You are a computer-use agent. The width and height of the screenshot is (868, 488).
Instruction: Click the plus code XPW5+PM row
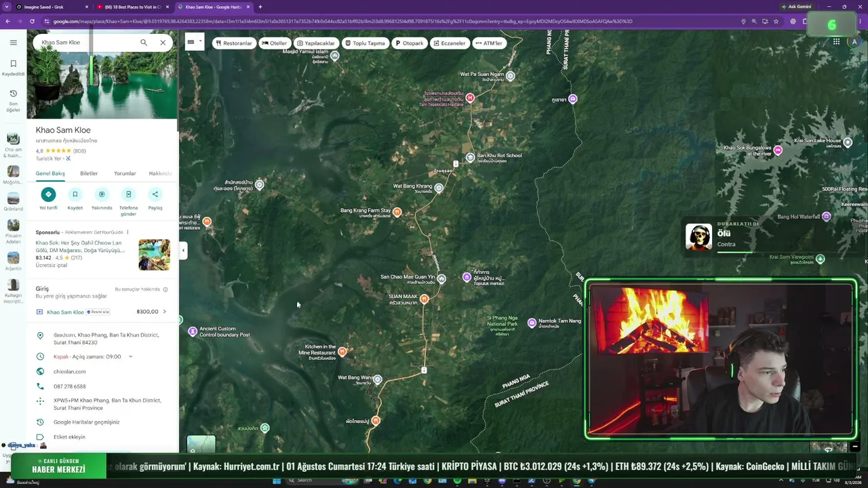click(102, 404)
